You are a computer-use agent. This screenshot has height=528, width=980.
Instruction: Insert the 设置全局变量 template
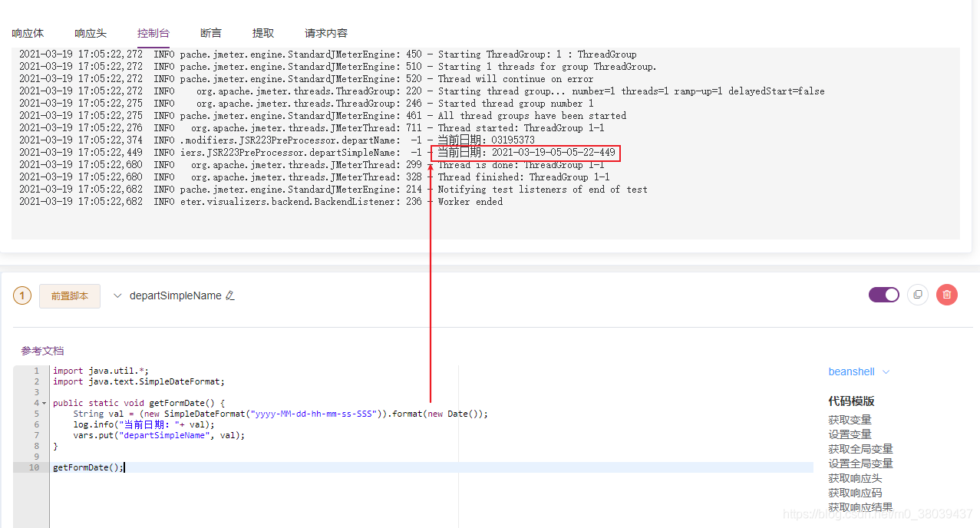[860, 464]
